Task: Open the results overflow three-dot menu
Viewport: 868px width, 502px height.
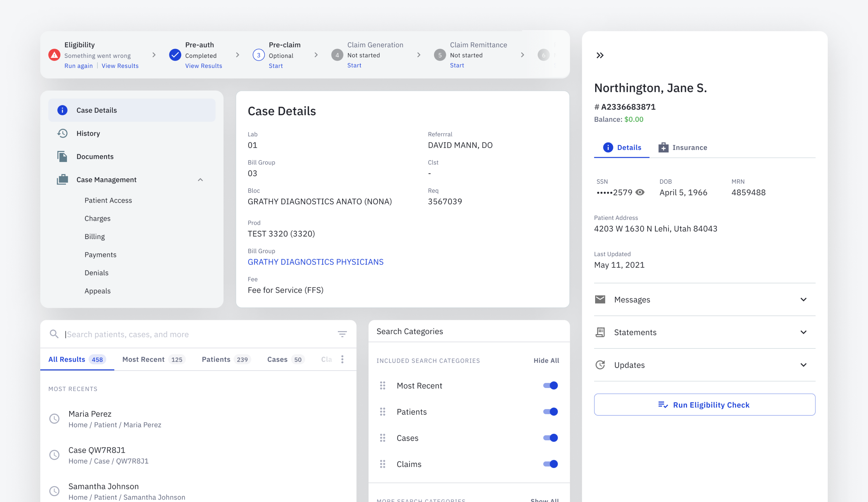Action: pos(342,359)
